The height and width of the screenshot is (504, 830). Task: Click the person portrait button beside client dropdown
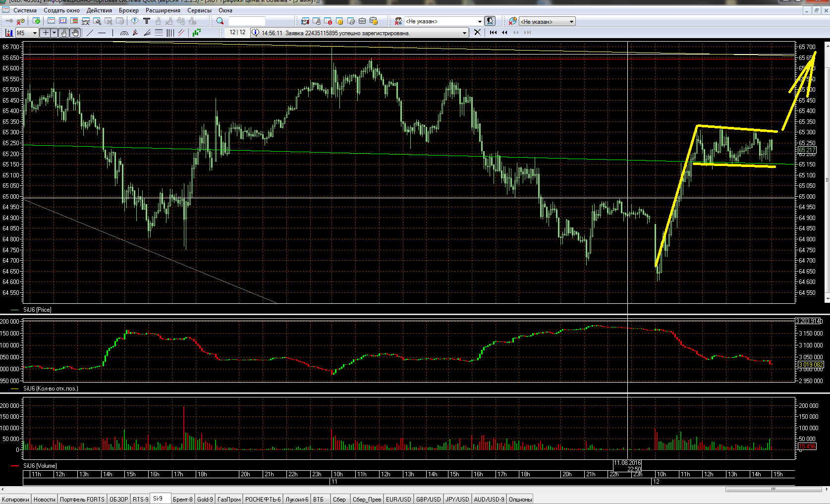(490, 21)
